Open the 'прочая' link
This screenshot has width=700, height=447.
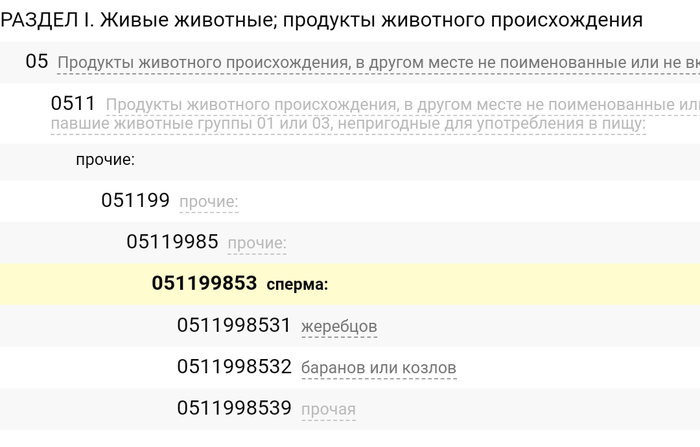click(328, 410)
